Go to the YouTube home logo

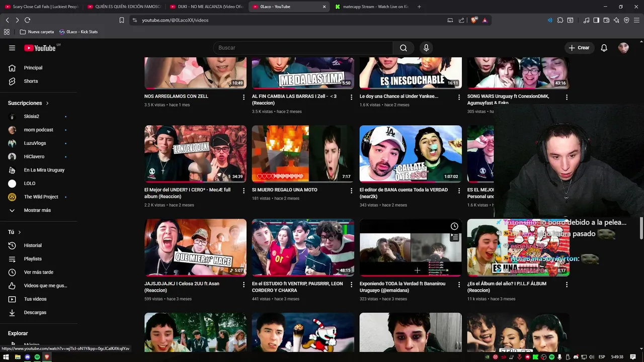[40, 48]
